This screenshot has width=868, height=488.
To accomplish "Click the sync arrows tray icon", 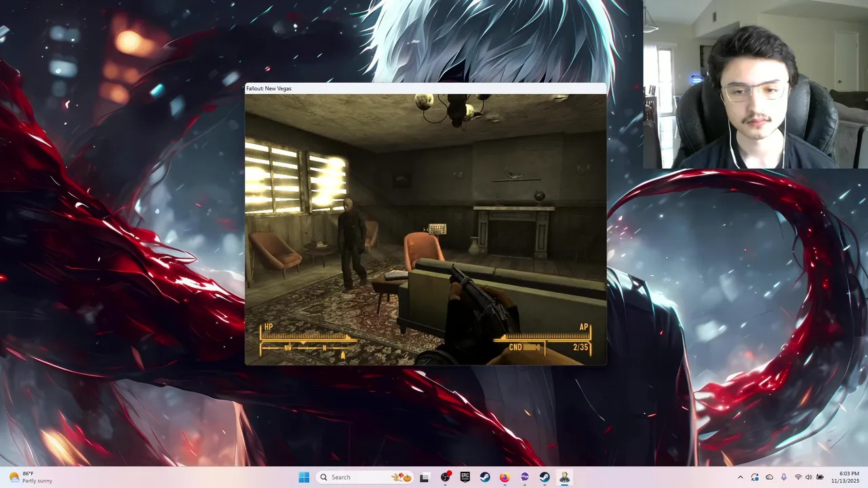I will click(x=755, y=477).
